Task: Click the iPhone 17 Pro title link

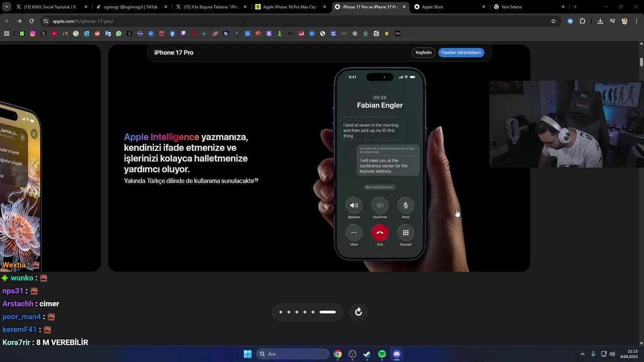Action: coord(174,52)
